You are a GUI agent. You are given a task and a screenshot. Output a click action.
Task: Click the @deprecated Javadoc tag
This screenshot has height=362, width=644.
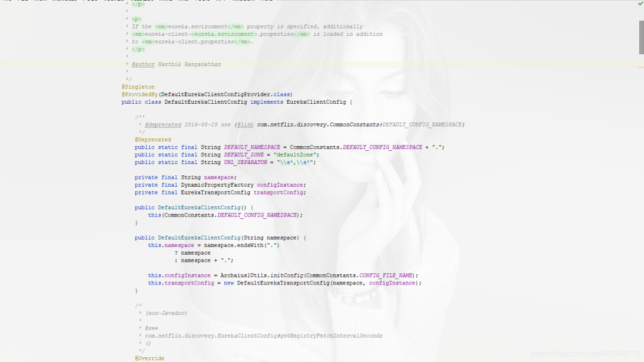point(163,125)
